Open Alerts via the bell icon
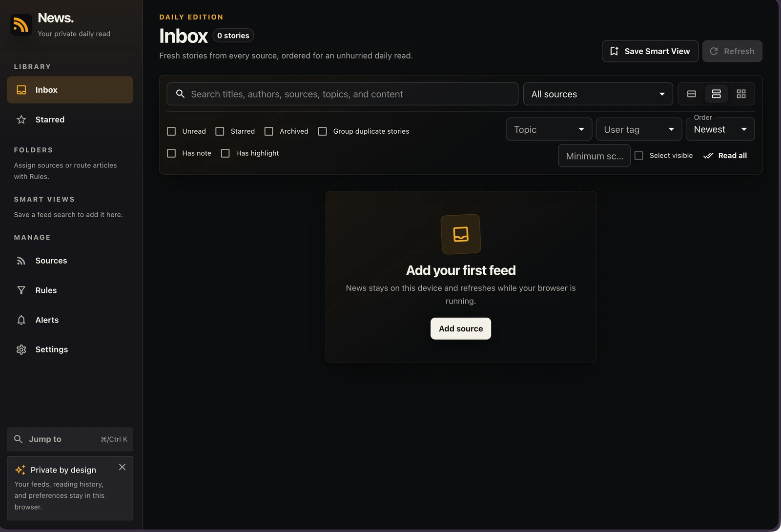The width and height of the screenshot is (781, 532). [x=21, y=320]
